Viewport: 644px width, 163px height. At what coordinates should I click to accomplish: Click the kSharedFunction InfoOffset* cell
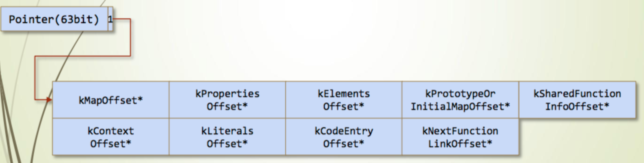pyautogui.click(x=577, y=100)
